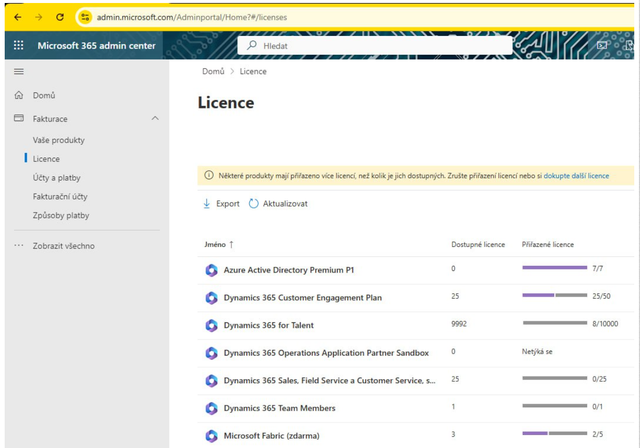Show all with Zobrazit všechno
640x448 pixels.
(64, 246)
